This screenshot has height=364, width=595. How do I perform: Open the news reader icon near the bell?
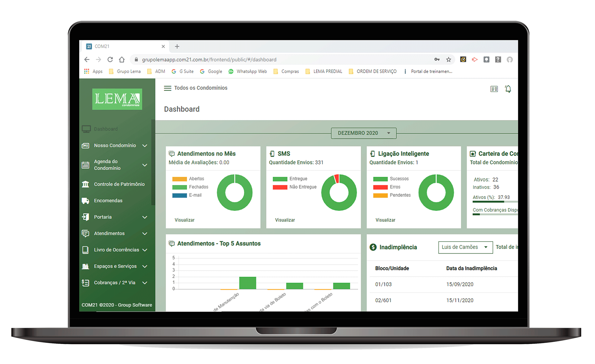[x=494, y=89]
